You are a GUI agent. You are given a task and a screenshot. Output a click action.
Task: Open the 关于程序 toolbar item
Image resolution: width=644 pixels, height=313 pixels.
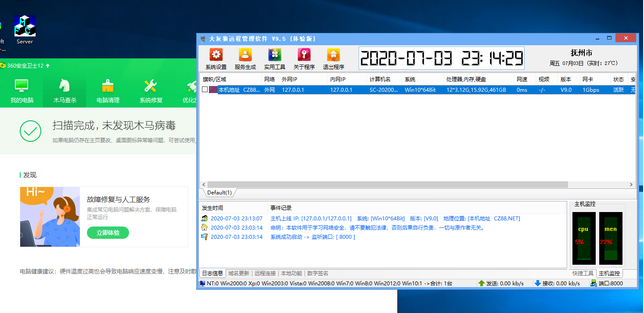coord(304,59)
